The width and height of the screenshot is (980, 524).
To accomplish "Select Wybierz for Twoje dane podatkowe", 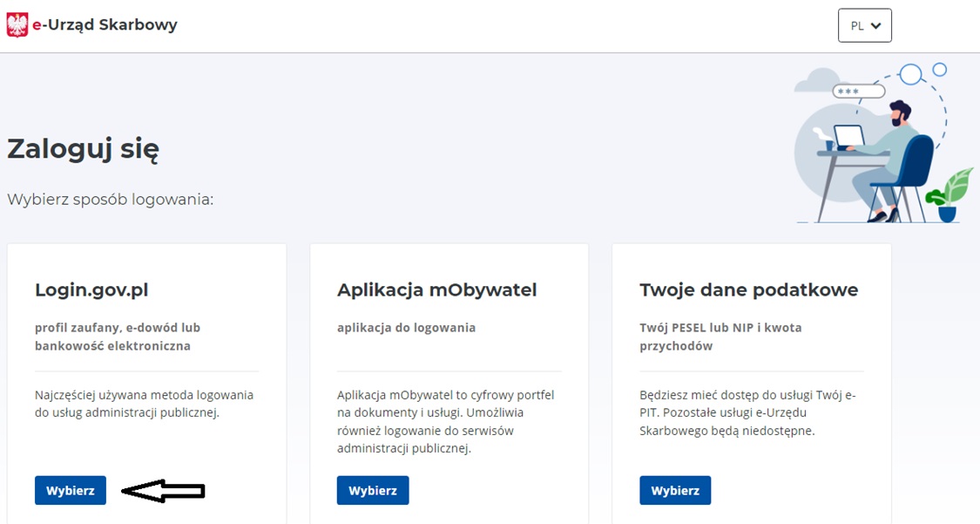I will point(675,490).
